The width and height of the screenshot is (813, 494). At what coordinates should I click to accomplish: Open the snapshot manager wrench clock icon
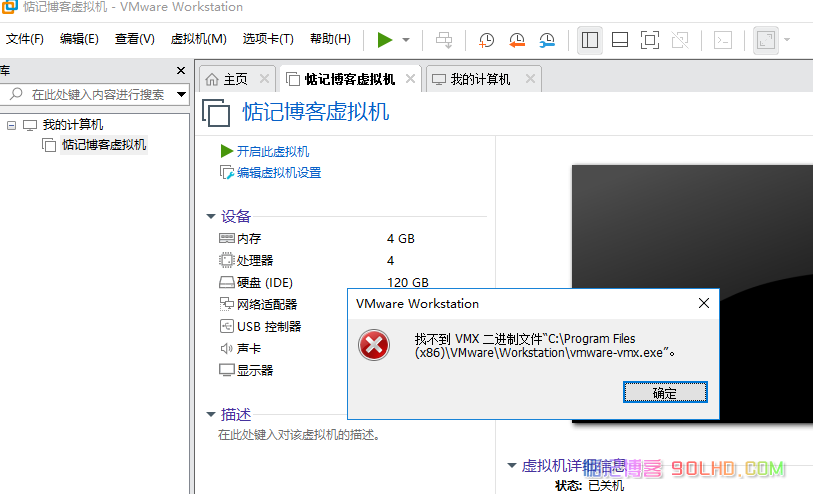pyautogui.click(x=546, y=40)
